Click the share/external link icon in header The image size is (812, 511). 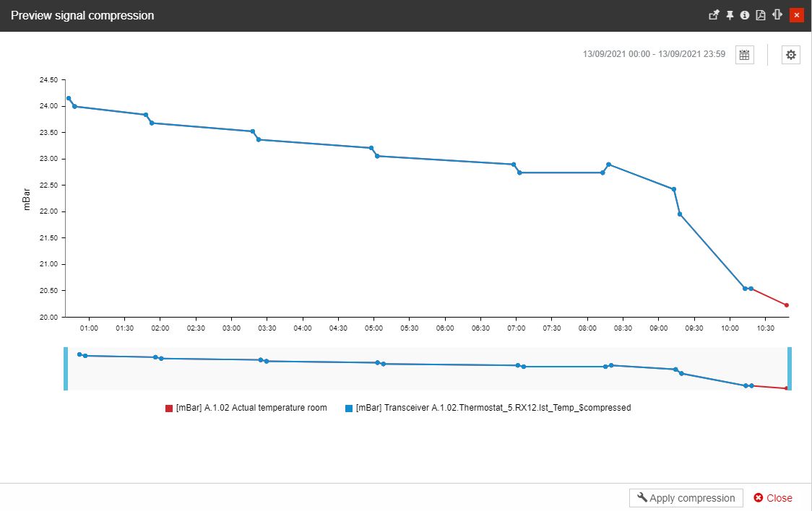click(x=714, y=15)
